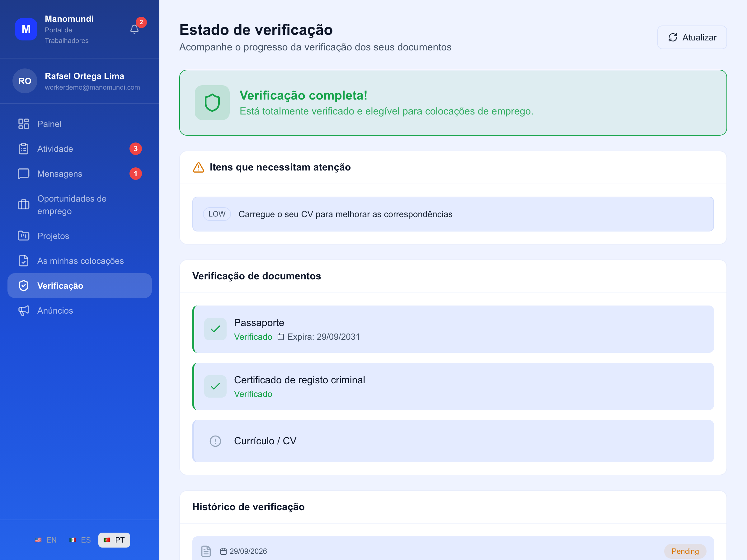Click the Verificação completa! heading
The width and height of the screenshot is (747, 560).
click(303, 96)
